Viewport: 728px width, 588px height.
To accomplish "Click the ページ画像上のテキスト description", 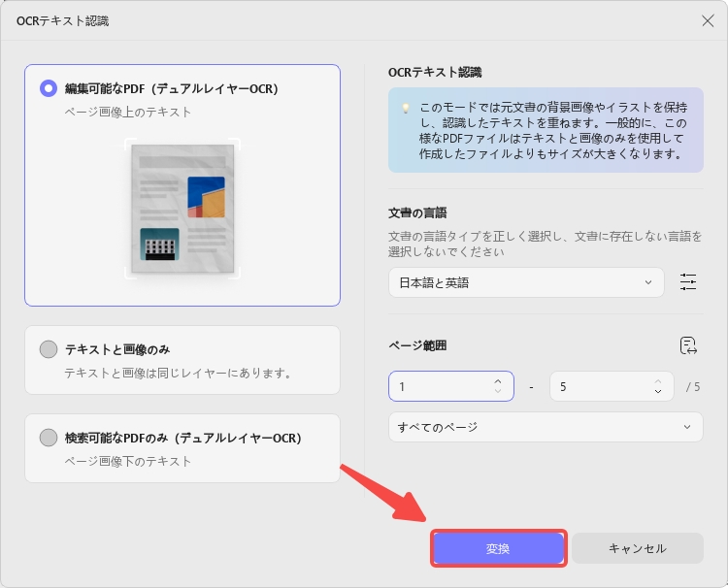I will [x=128, y=113].
